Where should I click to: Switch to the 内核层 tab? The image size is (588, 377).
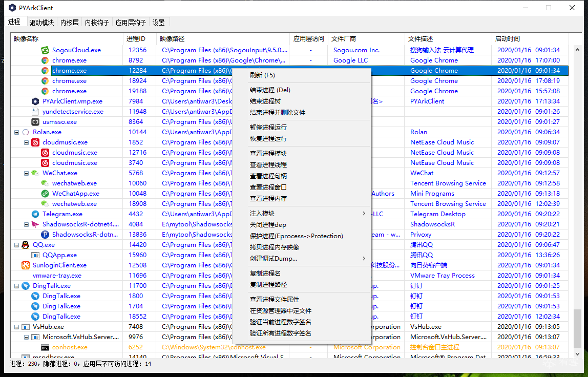click(69, 23)
